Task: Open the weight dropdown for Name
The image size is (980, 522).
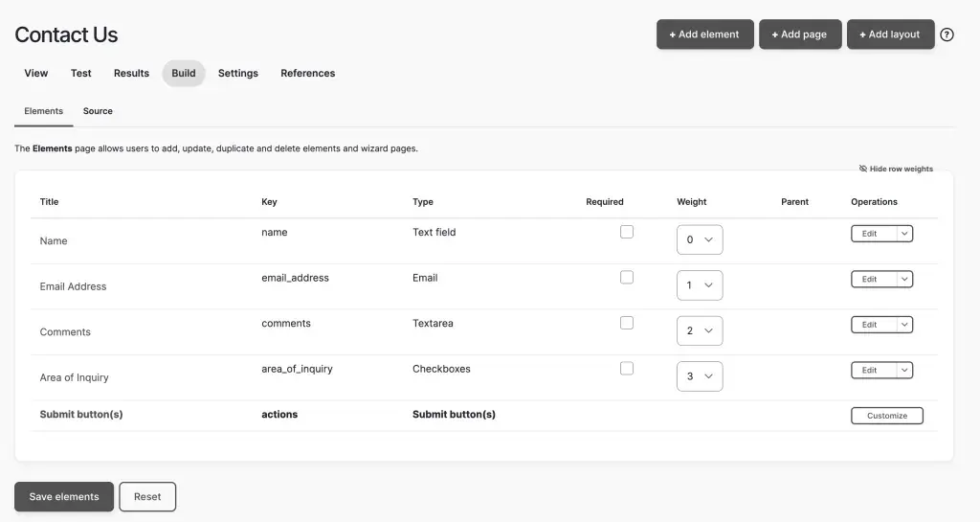Action: tap(700, 239)
